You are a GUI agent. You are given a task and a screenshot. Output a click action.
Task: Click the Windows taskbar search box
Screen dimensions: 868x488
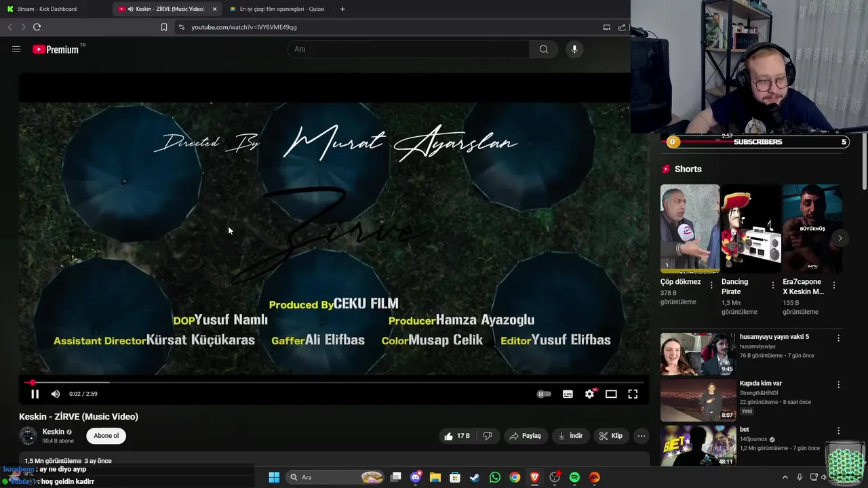click(337, 477)
